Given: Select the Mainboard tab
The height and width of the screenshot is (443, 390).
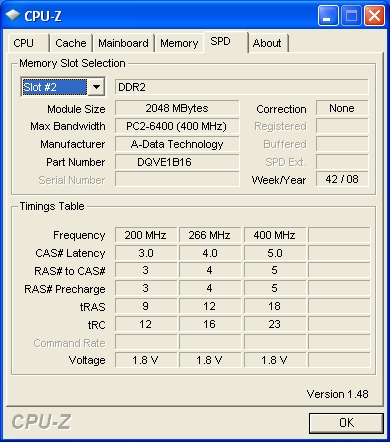Looking at the screenshot, I should coord(123,43).
